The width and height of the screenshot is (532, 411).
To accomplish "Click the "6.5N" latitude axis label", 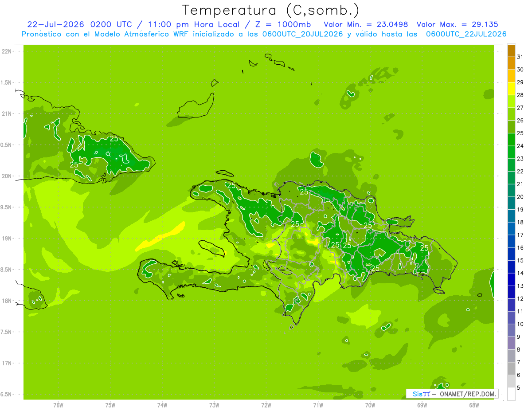I will (7, 395).
